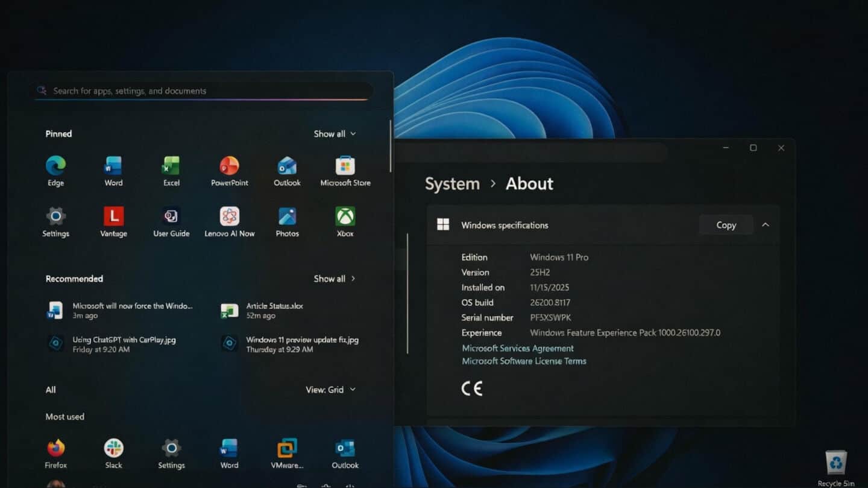Open Word in the Most used row

tap(229, 454)
